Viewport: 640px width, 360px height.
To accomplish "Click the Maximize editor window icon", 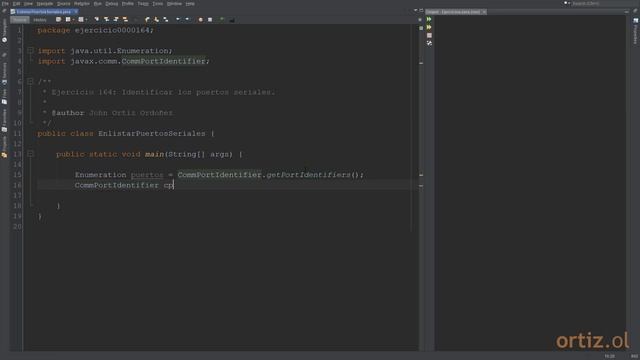I will coord(421,11).
